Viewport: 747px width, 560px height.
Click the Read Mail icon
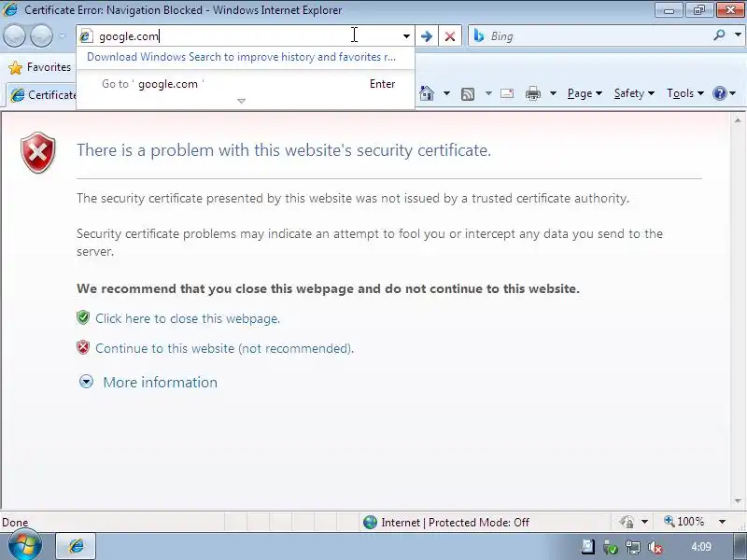(x=507, y=93)
